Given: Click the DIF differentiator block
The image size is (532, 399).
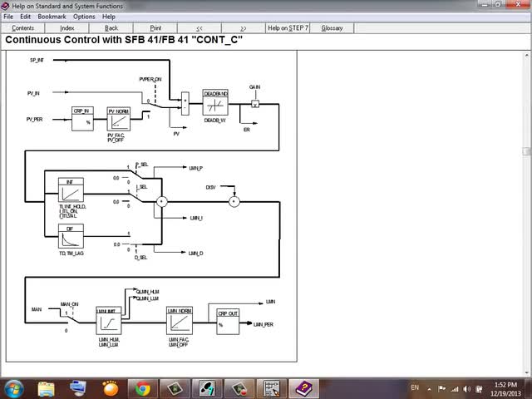Looking at the screenshot, I should [71, 236].
